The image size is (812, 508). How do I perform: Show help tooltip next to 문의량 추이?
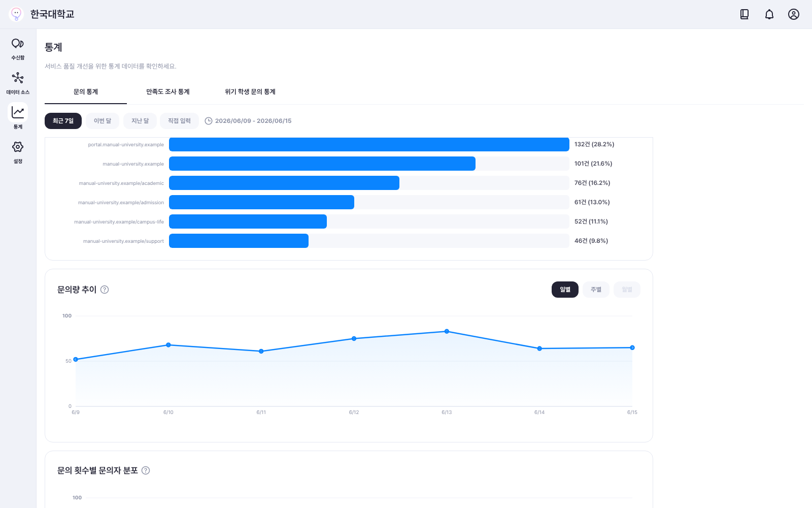pyautogui.click(x=105, y=290)
